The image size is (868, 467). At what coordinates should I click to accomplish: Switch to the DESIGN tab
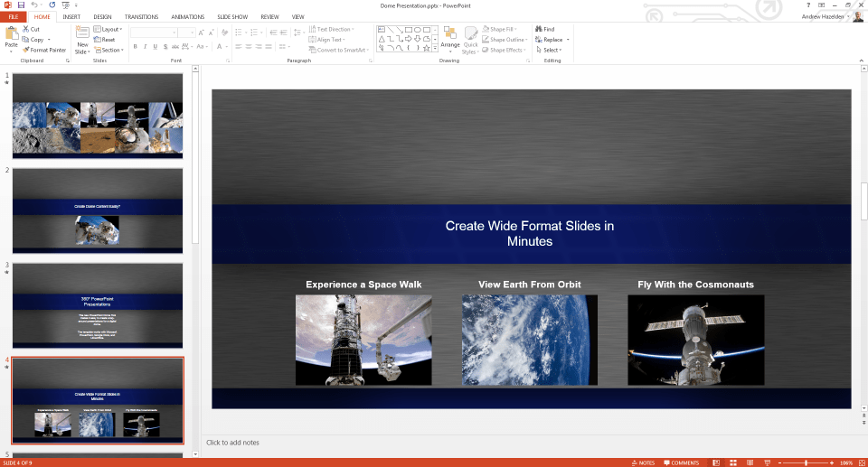point(102,16)
